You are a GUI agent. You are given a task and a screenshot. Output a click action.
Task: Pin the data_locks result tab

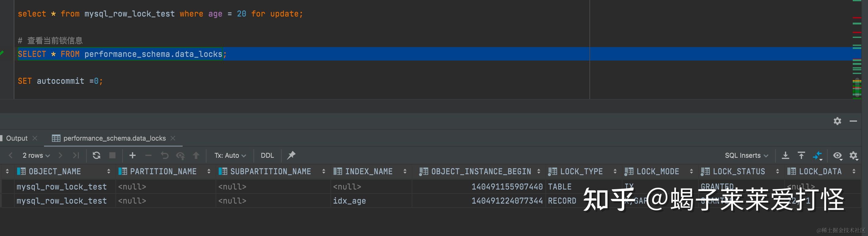291,155
